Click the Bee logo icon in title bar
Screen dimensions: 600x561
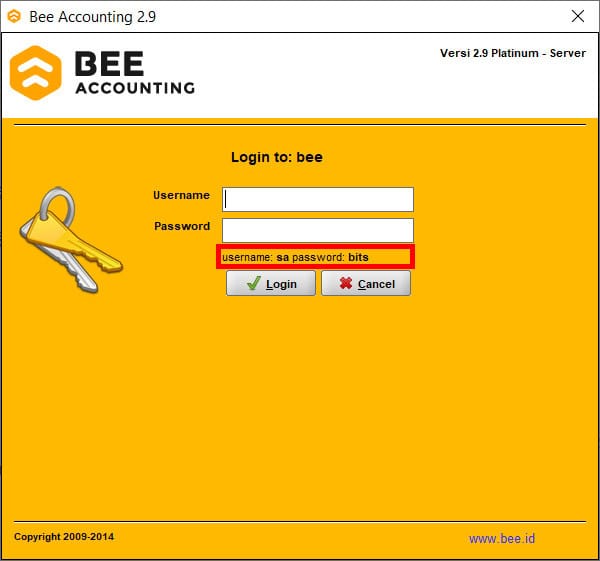click(x=14, y=17)
